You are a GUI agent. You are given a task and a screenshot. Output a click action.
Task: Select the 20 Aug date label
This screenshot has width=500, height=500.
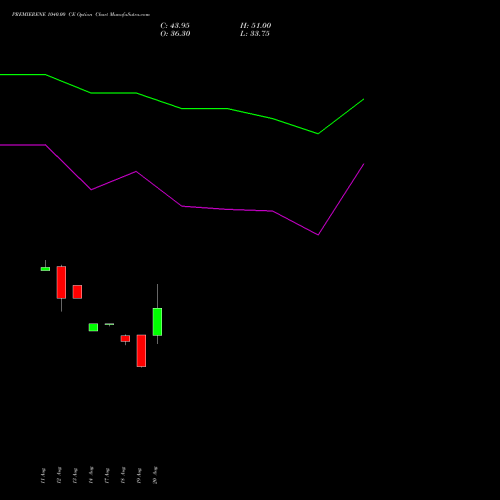click(x=155, y=475)
